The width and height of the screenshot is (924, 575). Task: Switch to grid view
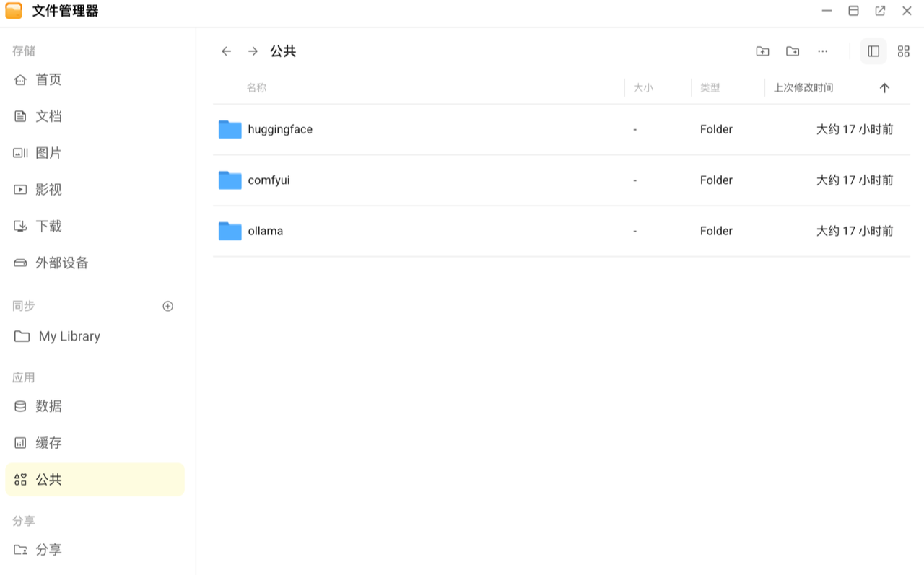pyautogui.click(x=904, y=51)
